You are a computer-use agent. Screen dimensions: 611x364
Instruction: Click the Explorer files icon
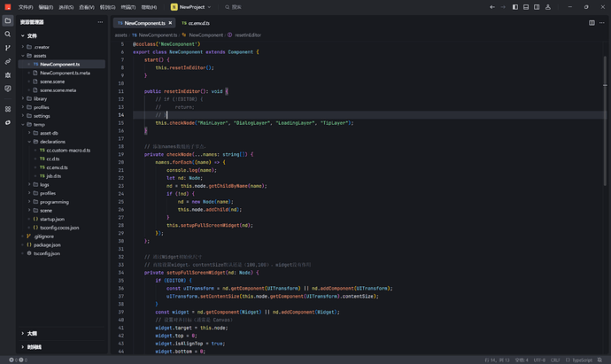click(x=8, y=22)
